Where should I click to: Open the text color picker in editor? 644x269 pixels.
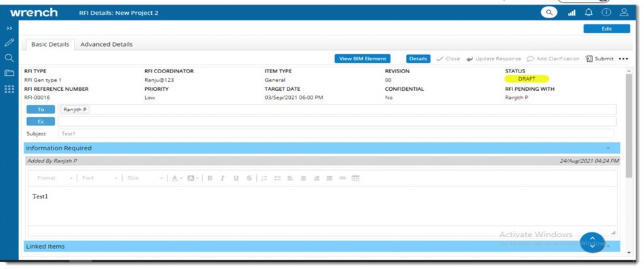pos(177,178)
